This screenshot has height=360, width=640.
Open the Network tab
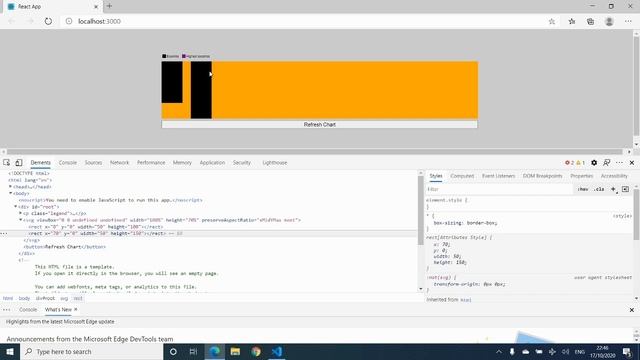point(119,162)
